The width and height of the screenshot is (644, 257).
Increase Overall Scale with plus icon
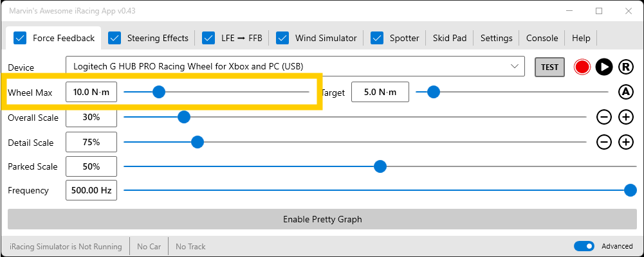[x=626, y=117]
